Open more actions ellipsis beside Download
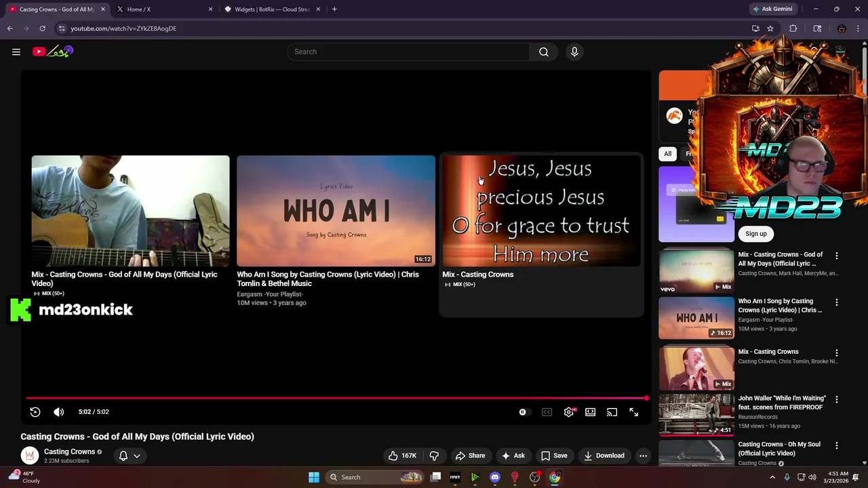 pyautogui.click(x=644, y=455)
